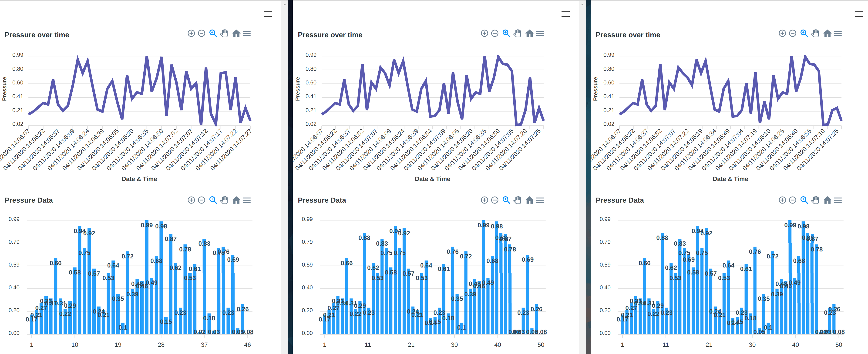This screenshot has width=868, height=354.
Task: Open export menu of right Pressure over time chart
Action: pos(838,33)
